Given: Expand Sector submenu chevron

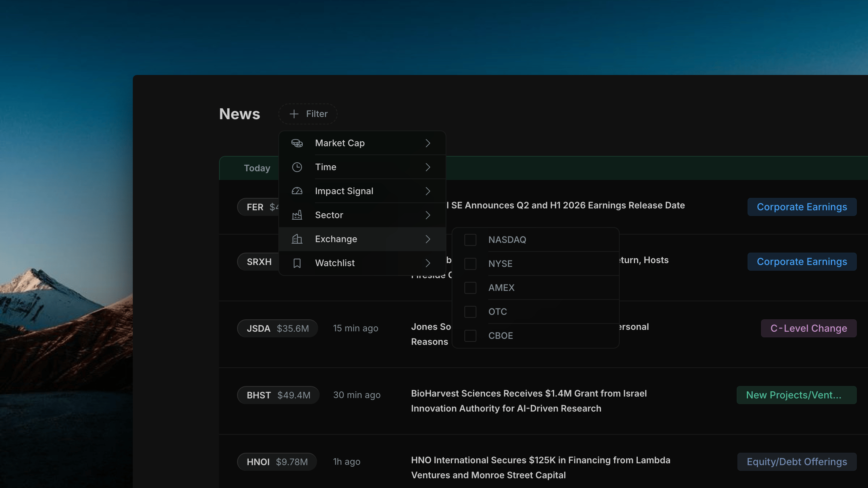Looking at the screenshot, I should [428, 215].
